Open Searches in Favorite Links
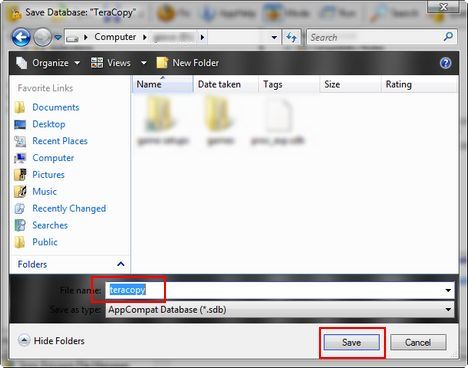468x368 pixels. pyautogui.click(x=50, y=225)
